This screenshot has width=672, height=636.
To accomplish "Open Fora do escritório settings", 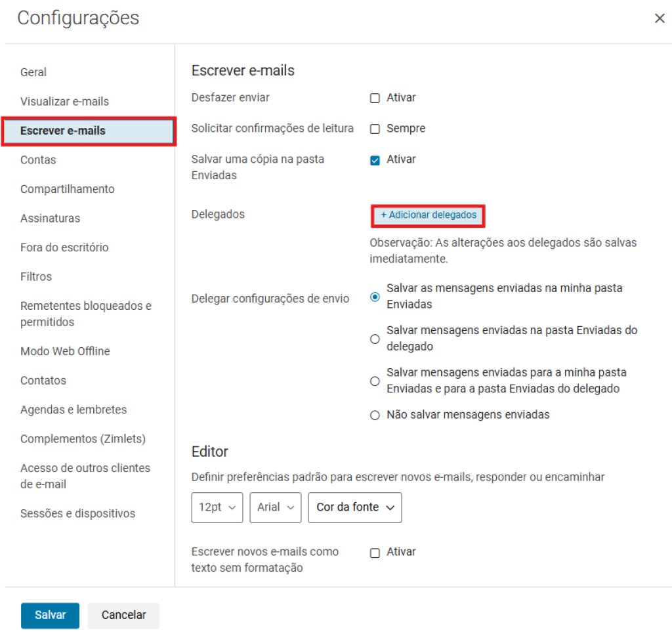I will pyautogui.click(x=64, y=247).
